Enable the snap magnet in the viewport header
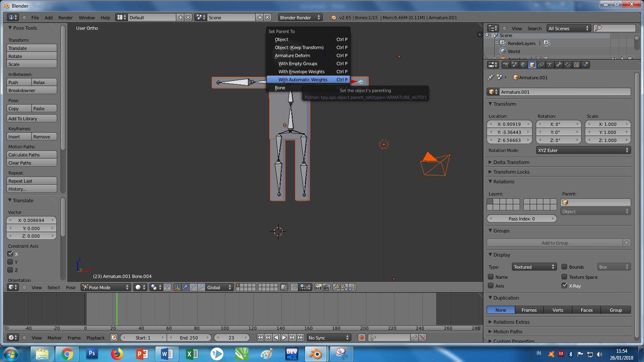Viewport: 644px width, 362px height. (x=294, y=287)
